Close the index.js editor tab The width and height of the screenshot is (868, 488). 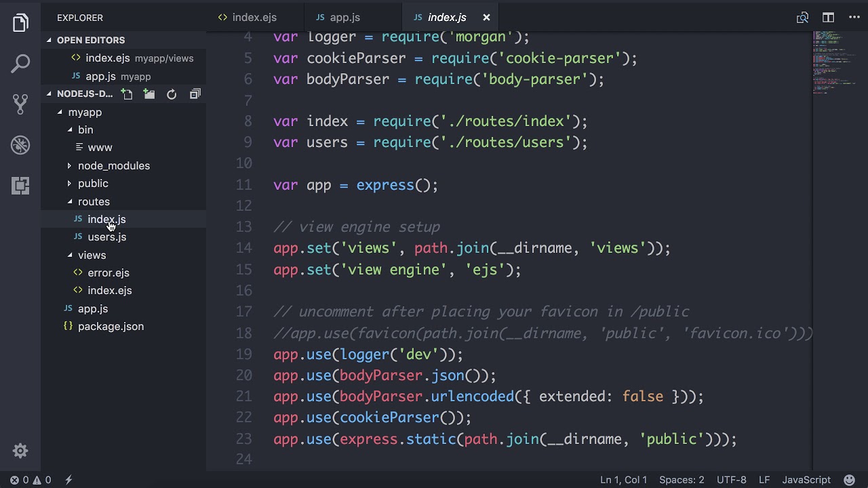(x=486, y=18)
